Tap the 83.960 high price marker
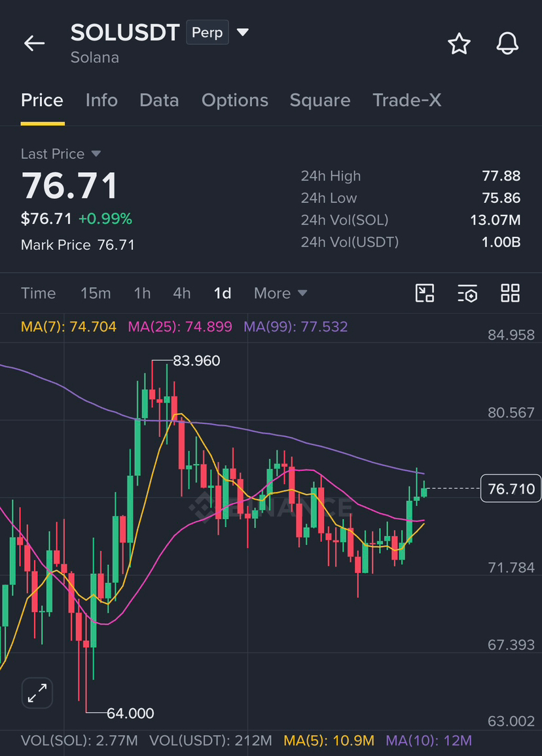The width and height of the screenshot is (542, 756). [196, 361]
